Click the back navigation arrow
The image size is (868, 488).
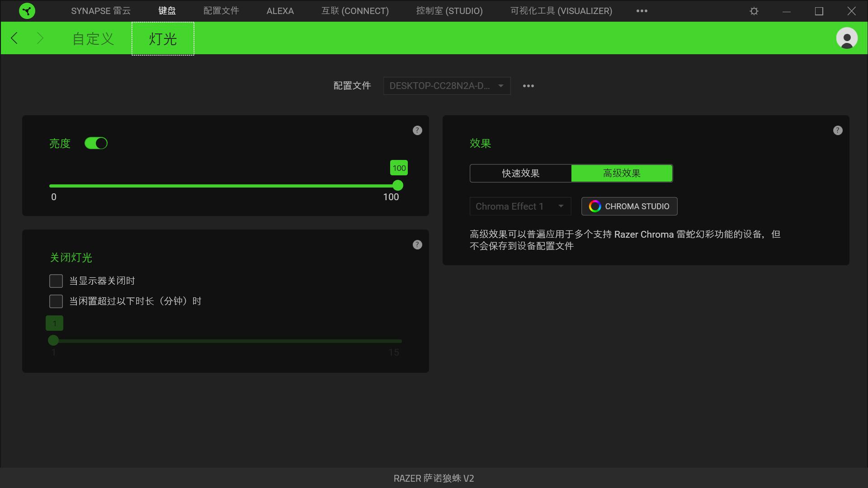[x=14, y=38]
